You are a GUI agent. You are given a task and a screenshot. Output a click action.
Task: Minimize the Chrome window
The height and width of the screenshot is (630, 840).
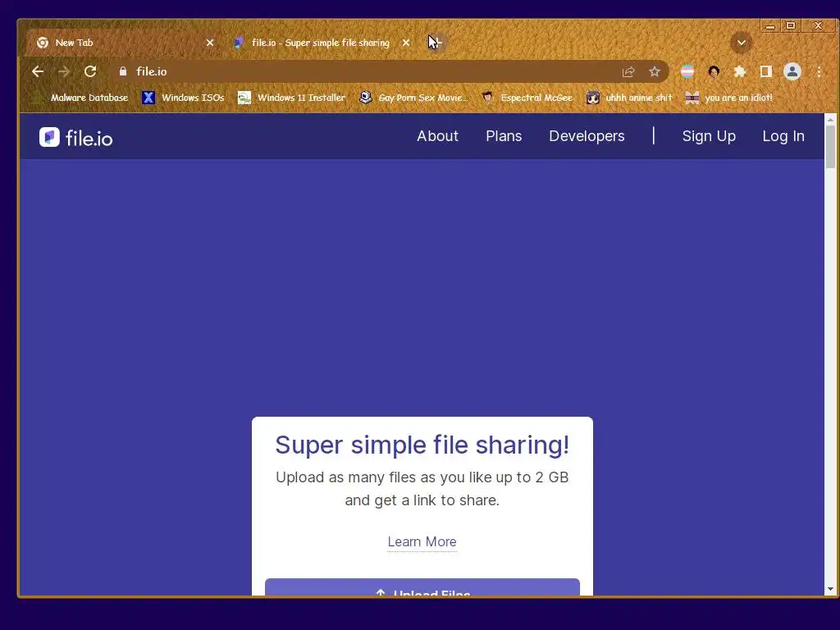(769, 25)
